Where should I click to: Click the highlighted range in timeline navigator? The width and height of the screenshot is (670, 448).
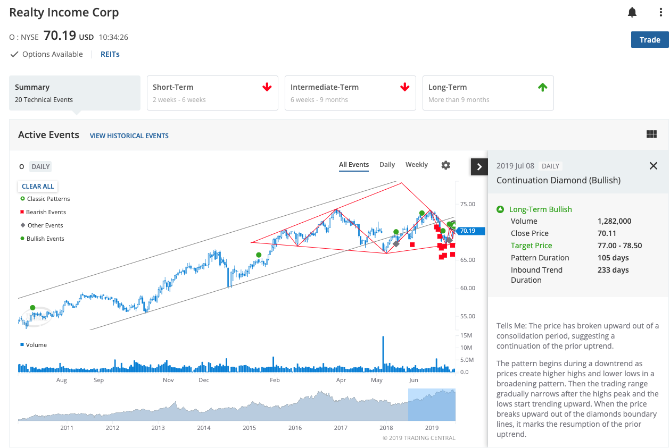tap(431, 405)
